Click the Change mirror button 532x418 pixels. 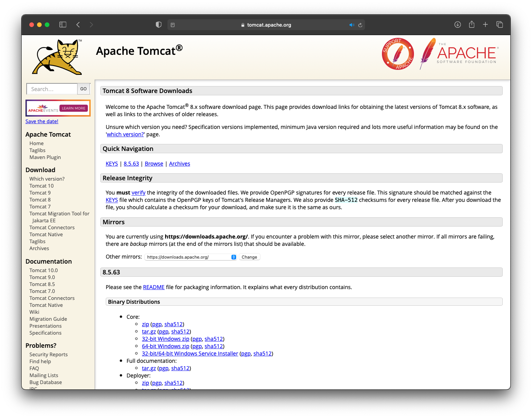point(249,257)
